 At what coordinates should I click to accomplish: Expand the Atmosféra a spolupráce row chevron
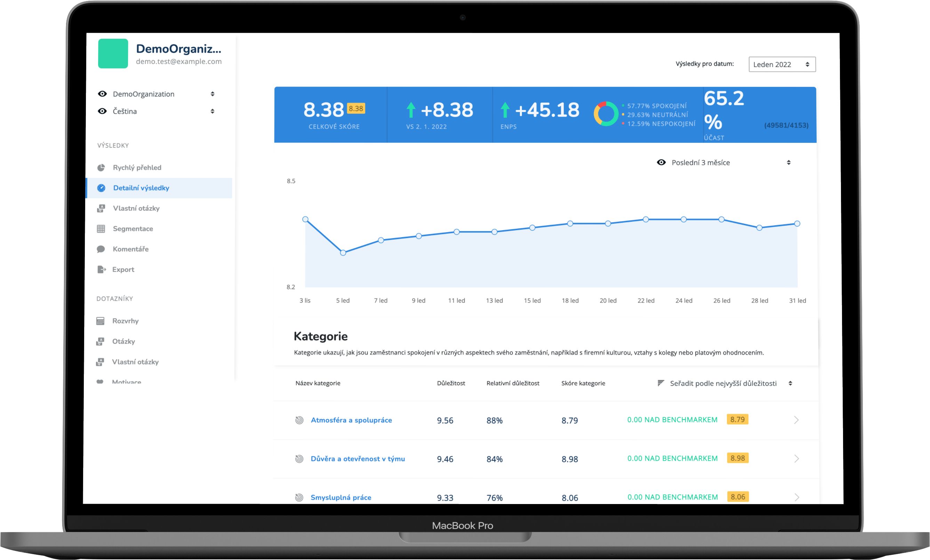click(796, 420)
